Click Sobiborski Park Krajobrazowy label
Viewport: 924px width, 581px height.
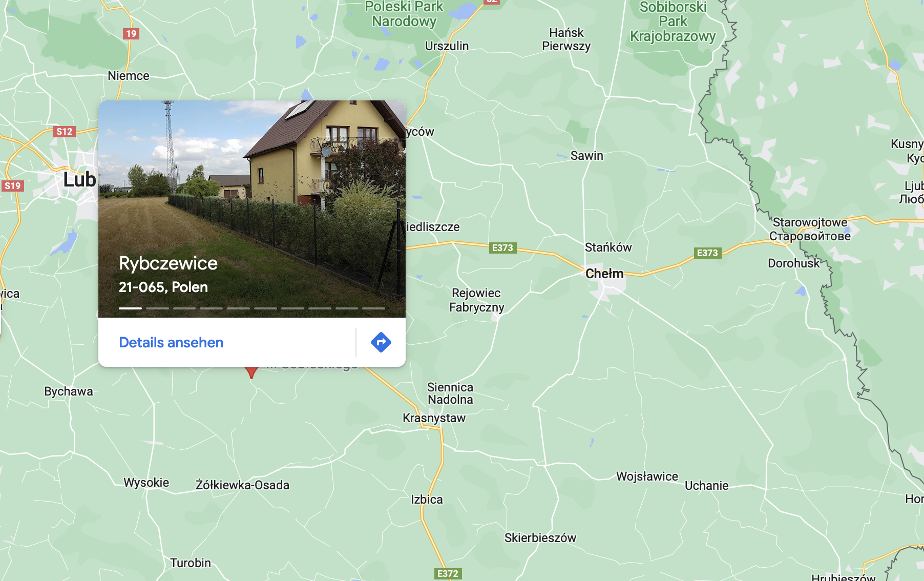[x=673, y=22]
